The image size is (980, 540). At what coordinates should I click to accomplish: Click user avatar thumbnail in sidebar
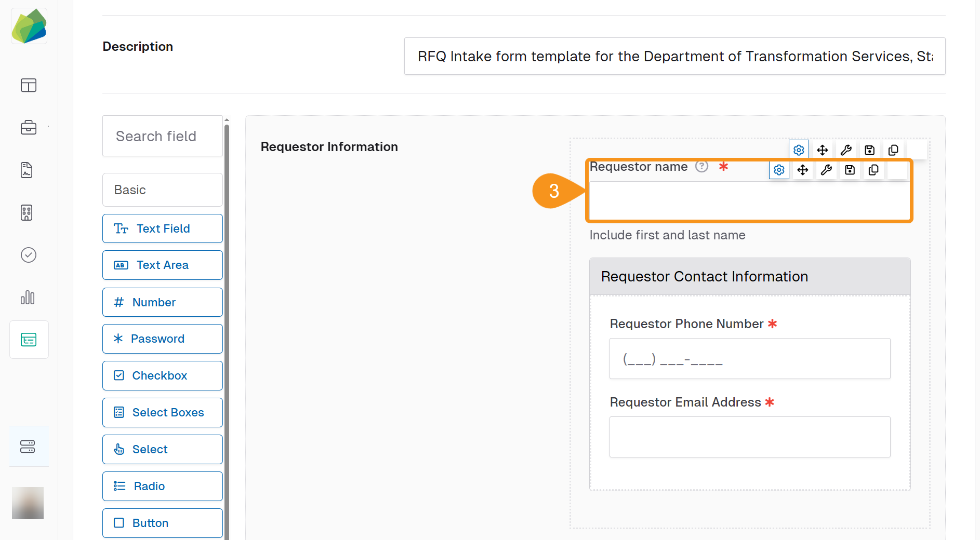point(28,503)
